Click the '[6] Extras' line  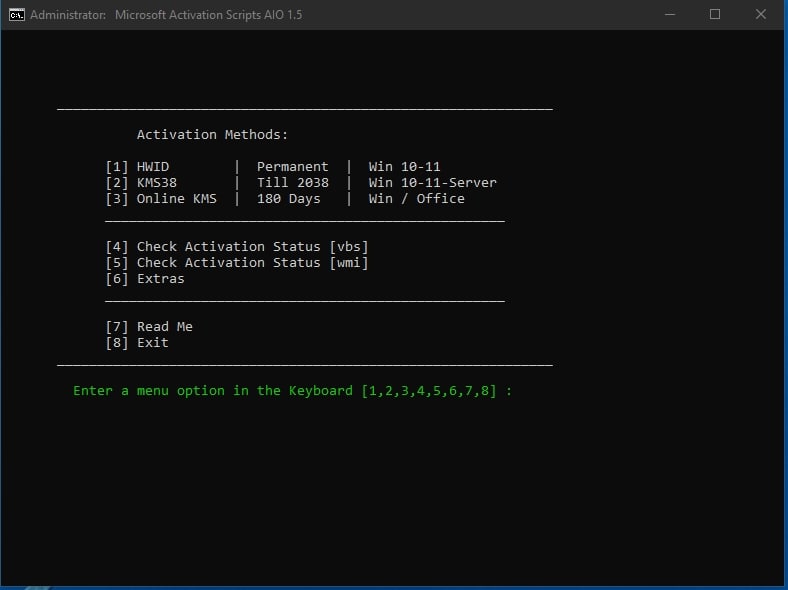[x=145, y=279]
